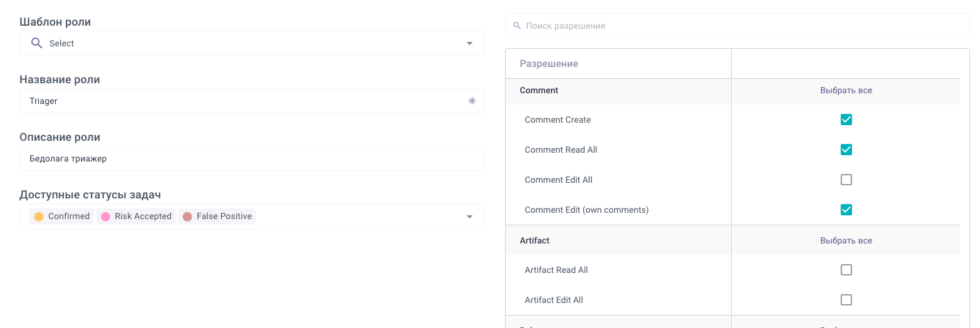Click the magnifier icon in permission search
This screenshot has height=328, width=980.
click(x=517, y=26)
